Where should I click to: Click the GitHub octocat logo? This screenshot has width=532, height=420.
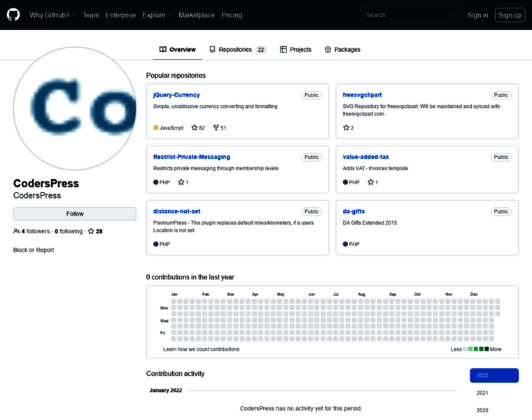[x=13, y=15]
